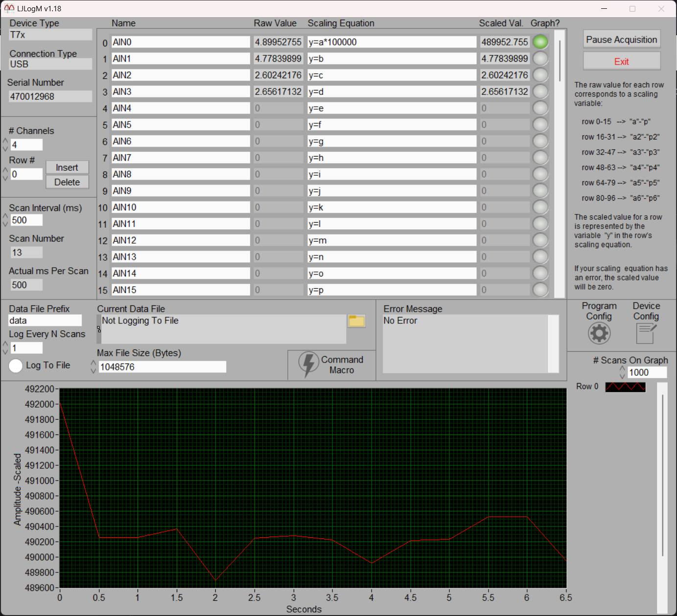
Task: Disable graphing for AIN0 row
Action: 540,42
